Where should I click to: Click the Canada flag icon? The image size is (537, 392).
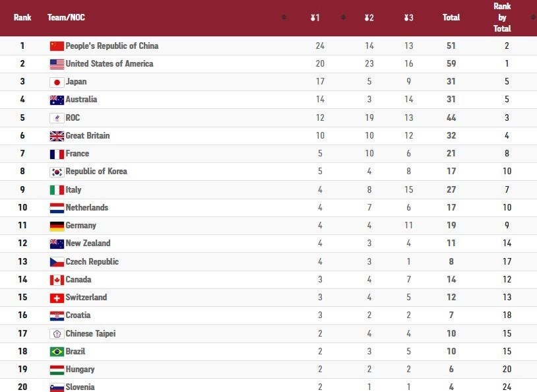tap(57, 280)
